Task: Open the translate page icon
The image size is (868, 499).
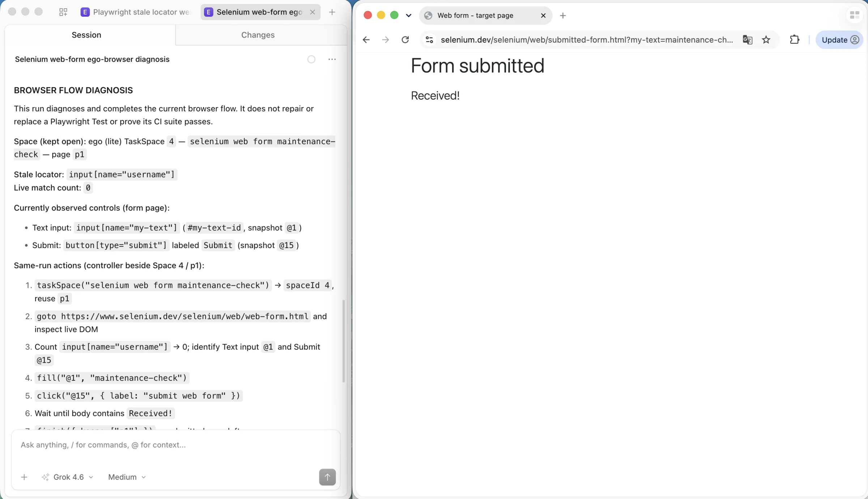Action: 747,40
